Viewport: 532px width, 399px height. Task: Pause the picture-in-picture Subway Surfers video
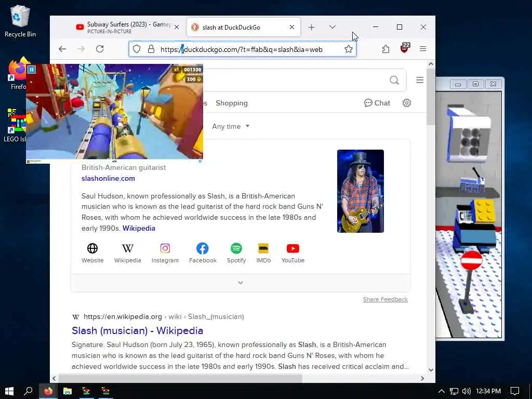pyautogui.click(x=31, y=70)
